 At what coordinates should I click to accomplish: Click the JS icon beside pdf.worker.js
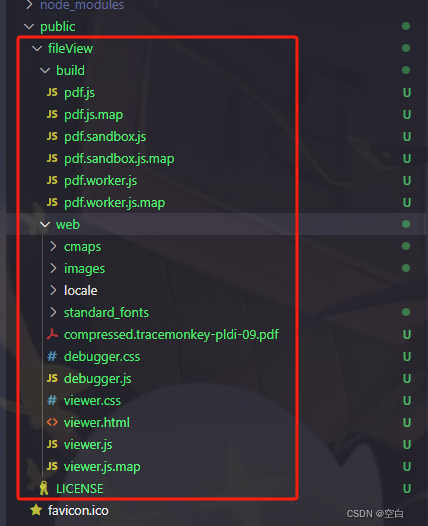52,180
